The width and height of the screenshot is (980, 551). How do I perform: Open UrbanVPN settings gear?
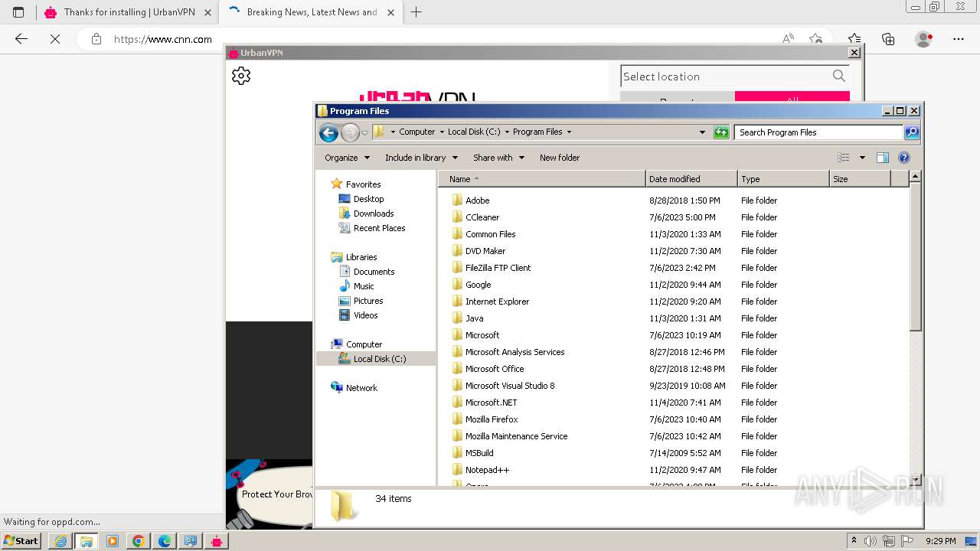pos(241,76)
